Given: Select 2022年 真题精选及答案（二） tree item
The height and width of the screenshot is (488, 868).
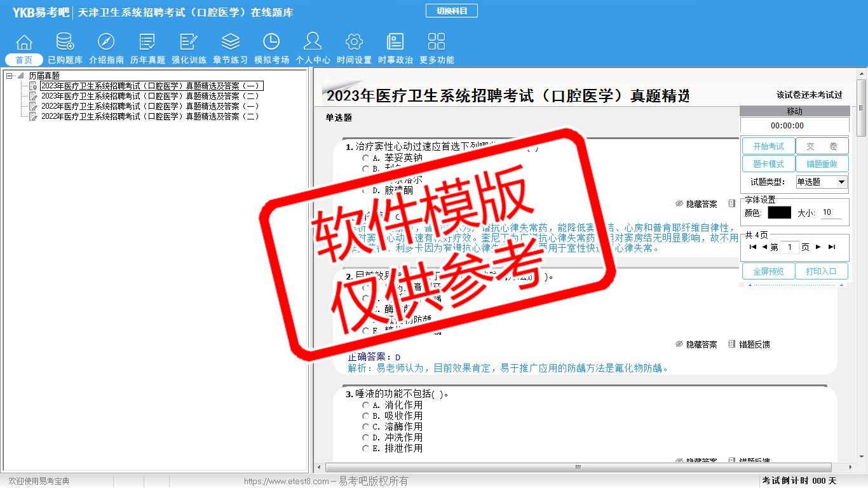Looking at the screenshot, I should coord(151,116).
